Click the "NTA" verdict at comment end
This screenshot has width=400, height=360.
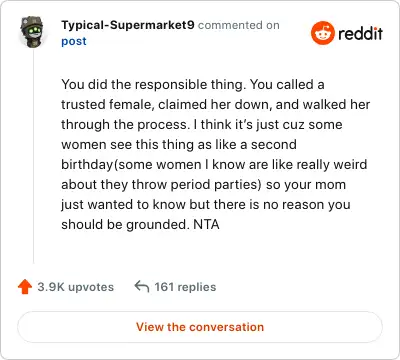206,224
